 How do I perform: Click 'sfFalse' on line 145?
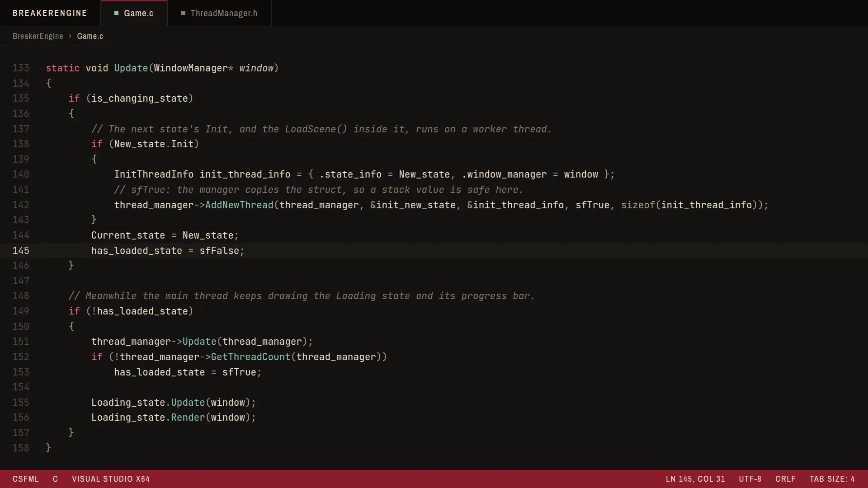[219, 251]
